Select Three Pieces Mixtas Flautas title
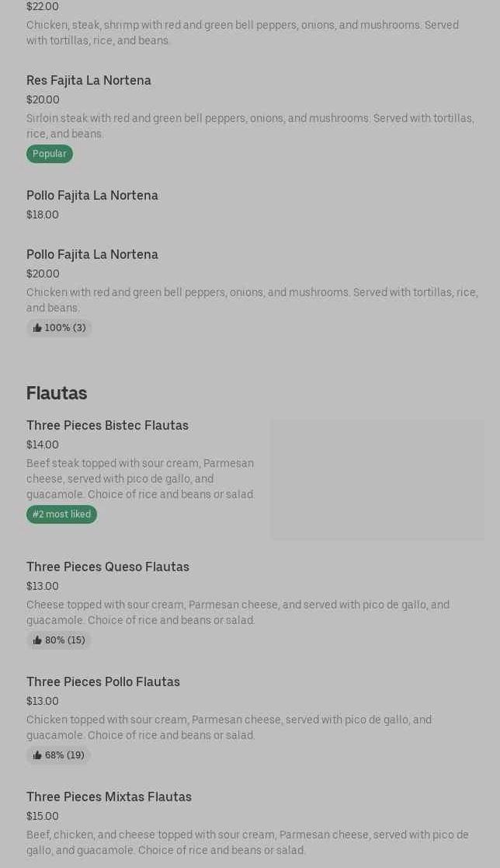 pos(109,797)
